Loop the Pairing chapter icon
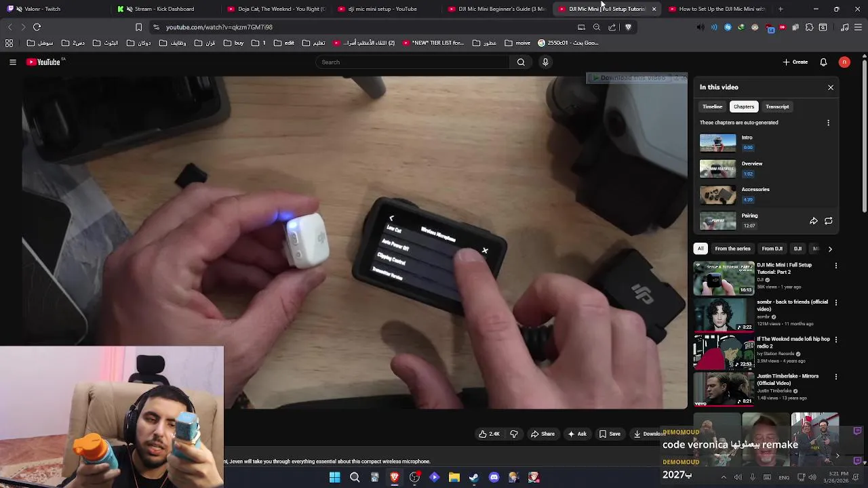The image size is (868, 488). click(829, 221)
